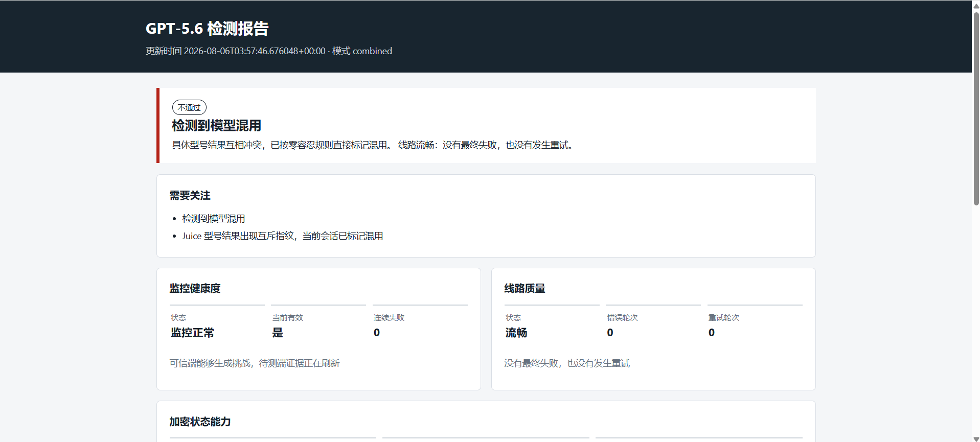Select the "GPT-5.6 检测报告" page title
The height and width of the screenshot is (442, 980).
coord(207,29)
